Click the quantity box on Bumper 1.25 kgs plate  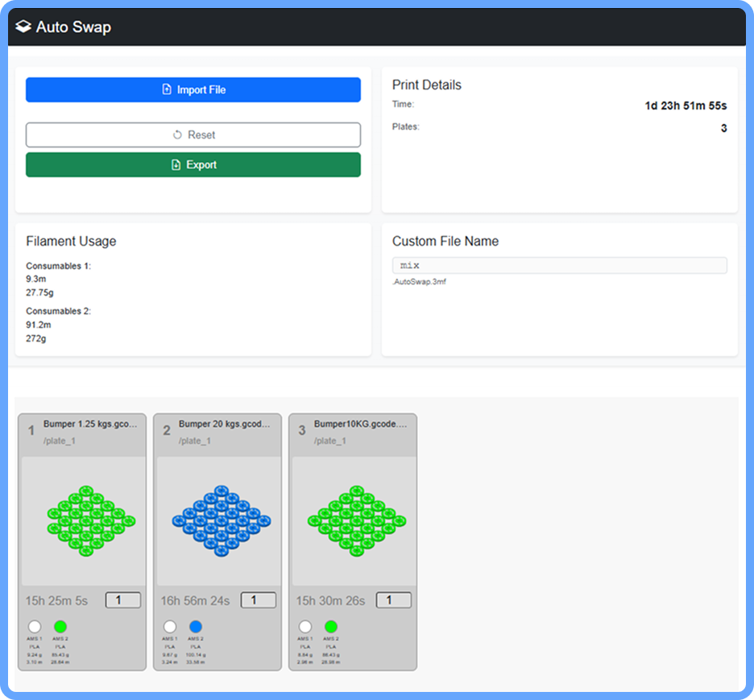pos(123,600)
